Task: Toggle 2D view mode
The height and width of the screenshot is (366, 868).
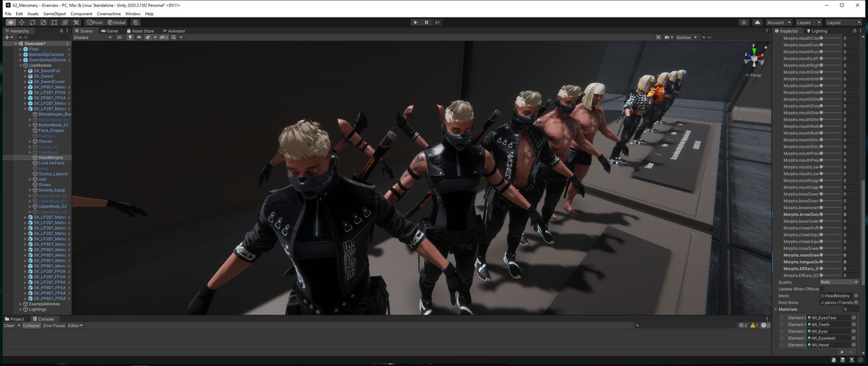Action: tap(119, 37)
